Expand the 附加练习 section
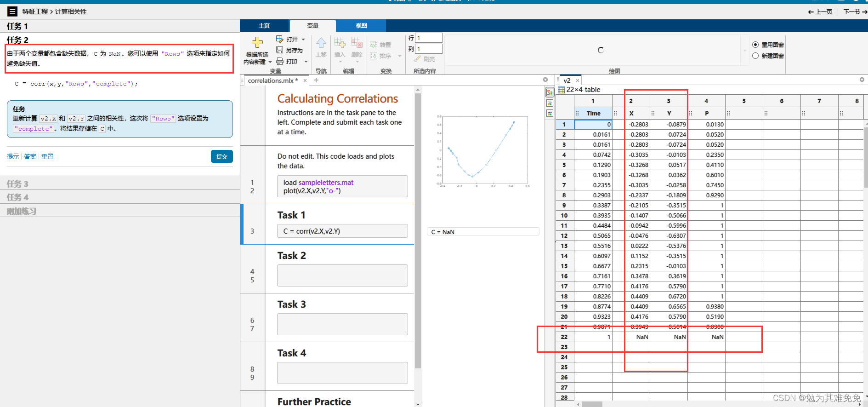The width and height of the screenshot is (868, 407). tap(119, 211)
